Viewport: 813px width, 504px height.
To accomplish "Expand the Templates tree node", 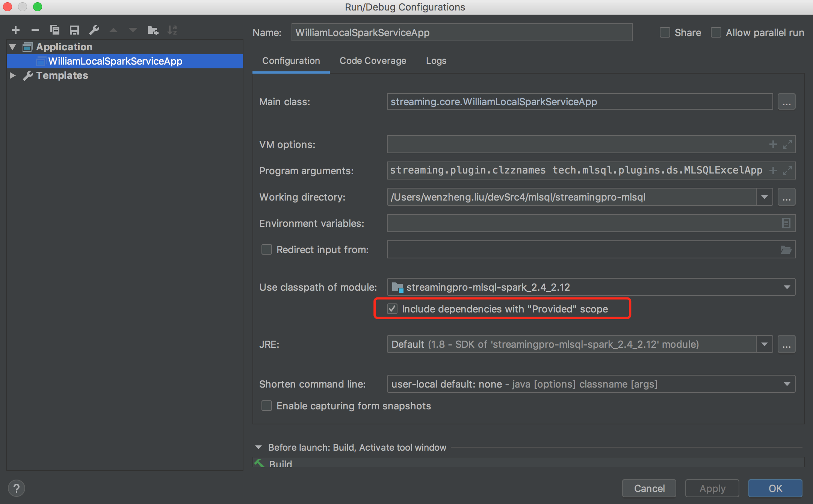I will 12,75.
